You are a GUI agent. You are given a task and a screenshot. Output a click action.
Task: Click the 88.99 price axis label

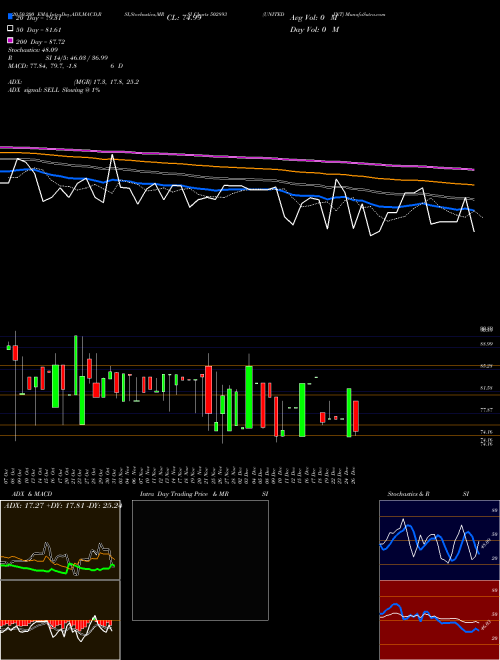click(x=486, y=344)
